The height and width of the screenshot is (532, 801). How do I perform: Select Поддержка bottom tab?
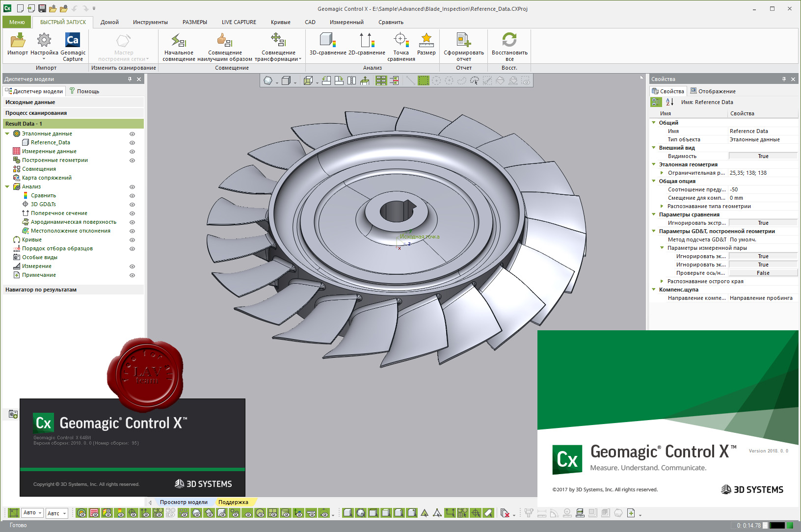coord(234,502)
